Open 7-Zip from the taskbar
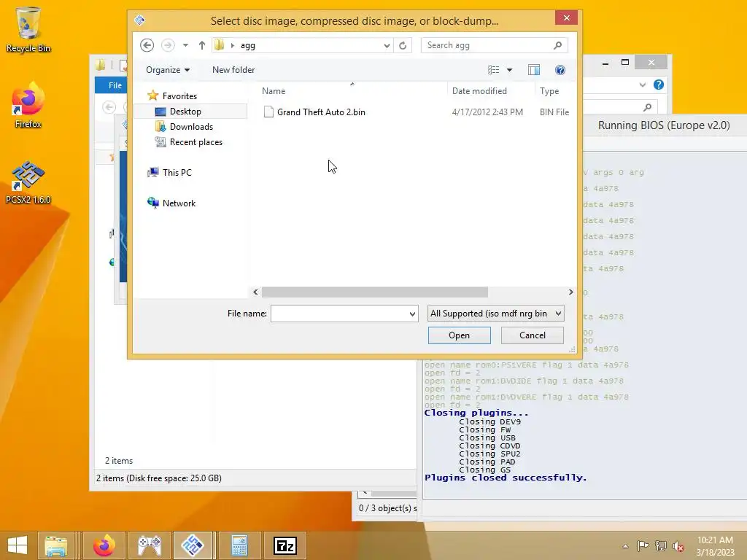This screenshot has height=560, width=747. point(285,545)
